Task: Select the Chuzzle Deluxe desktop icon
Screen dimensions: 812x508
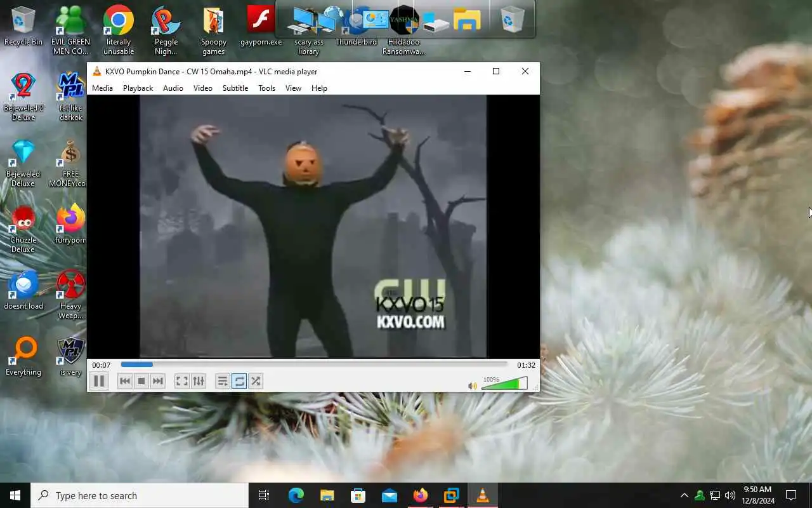Action: click(x=23, y=229)
